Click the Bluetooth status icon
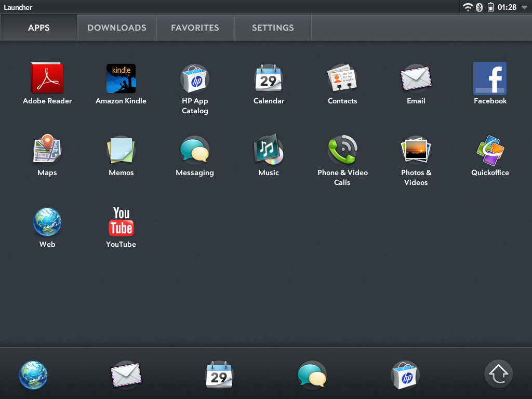Screen dimensions: 532x399 [479, 7]
